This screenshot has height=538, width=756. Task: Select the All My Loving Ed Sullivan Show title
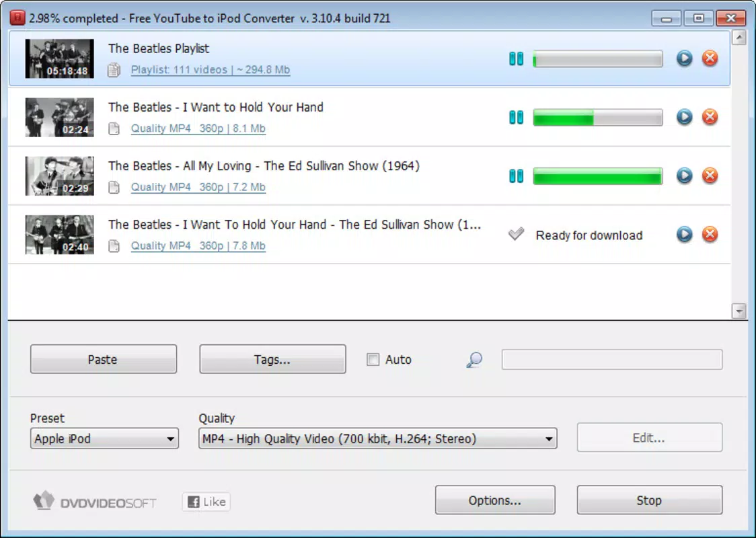pos(264,166)
